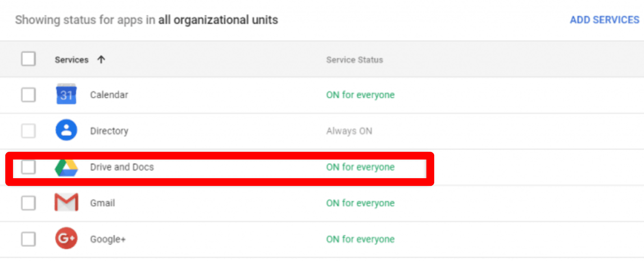Click the Service Status column header
644x261 pixels.
pos(355,60)
